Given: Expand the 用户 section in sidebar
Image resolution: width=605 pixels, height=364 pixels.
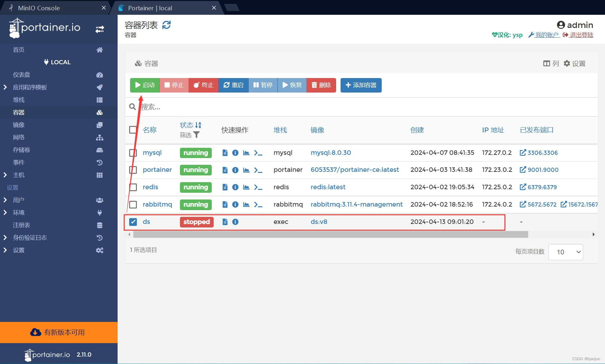Looking at the screenshot, I should (x=18, y=200).
